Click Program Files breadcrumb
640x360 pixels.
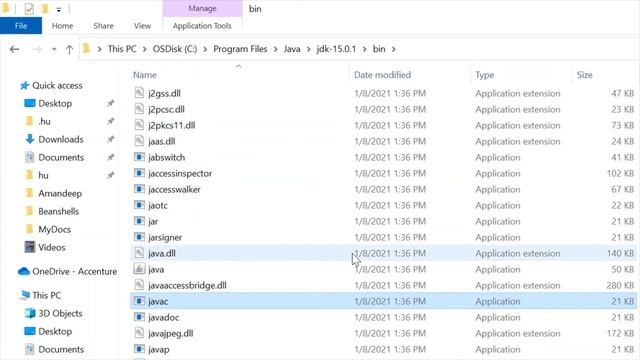tap(240, 49)
